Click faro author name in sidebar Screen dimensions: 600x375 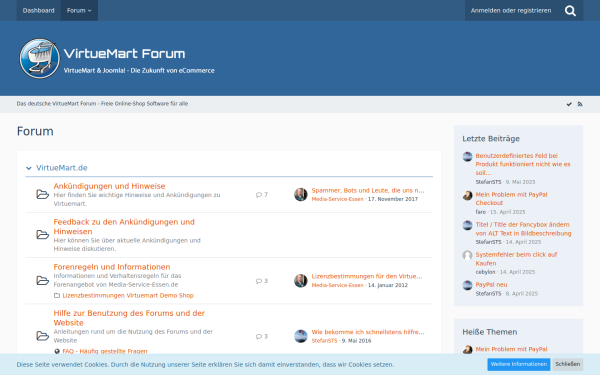481,212
